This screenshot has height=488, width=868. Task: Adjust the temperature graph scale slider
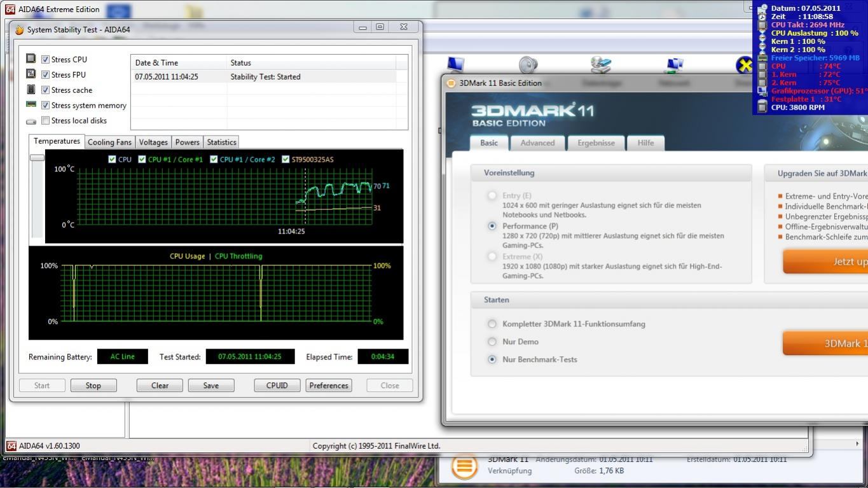pyautogui.click(x=37, y=157)
